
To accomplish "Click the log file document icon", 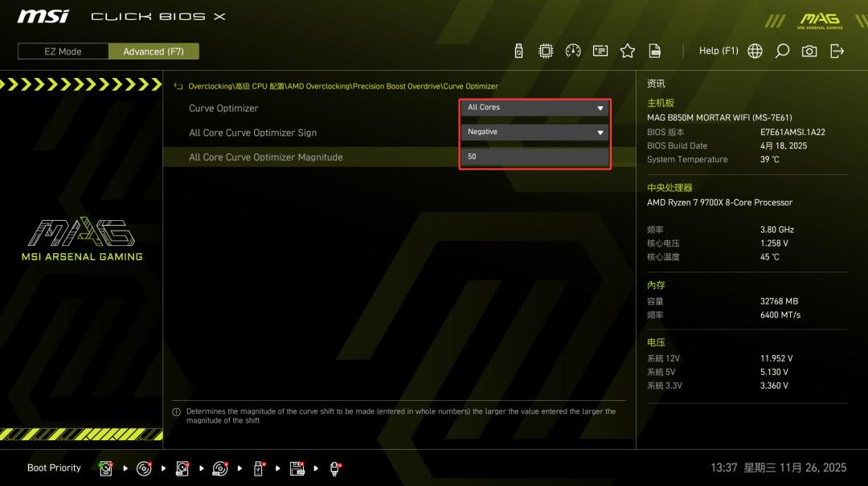I will pyautogui.click(x=655, y=51).
